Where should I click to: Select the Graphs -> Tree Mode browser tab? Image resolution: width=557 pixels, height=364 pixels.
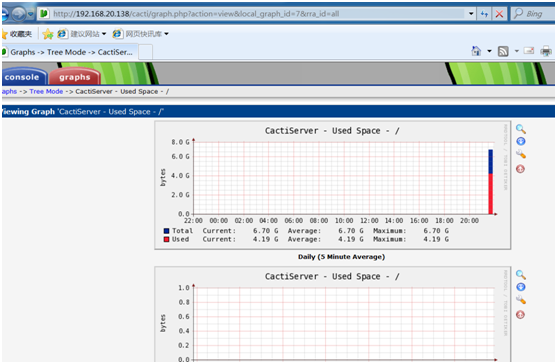point(69,52)
